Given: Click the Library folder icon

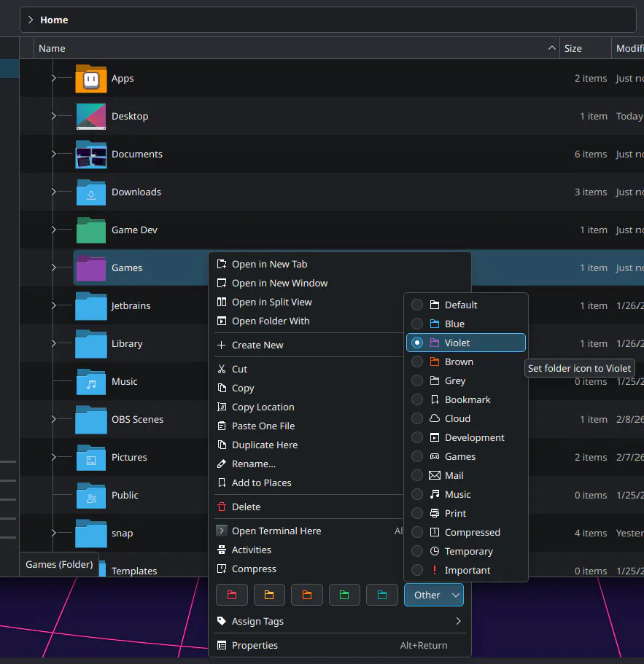Looking at the screenshot, I should pyautogui.click(x=90, y=344).
